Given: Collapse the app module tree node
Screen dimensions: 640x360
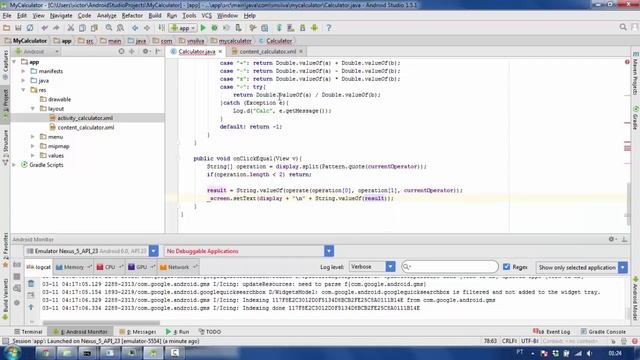Looking at the screenshot, I should point(15,62).
